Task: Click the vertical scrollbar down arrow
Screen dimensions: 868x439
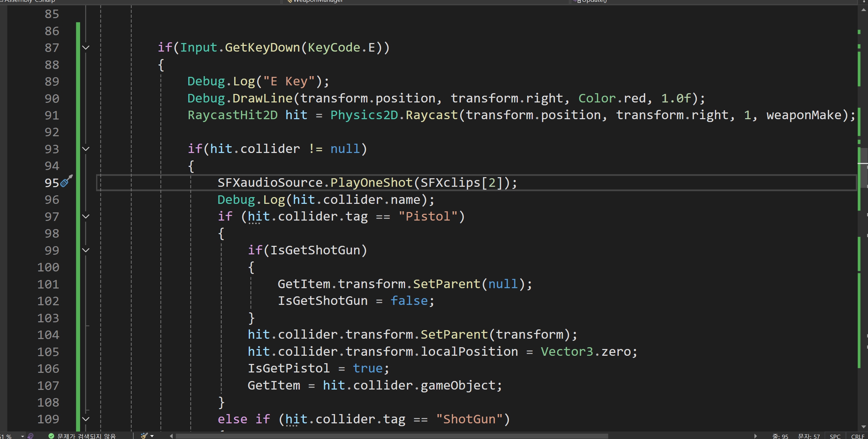Action: (864, 427)
